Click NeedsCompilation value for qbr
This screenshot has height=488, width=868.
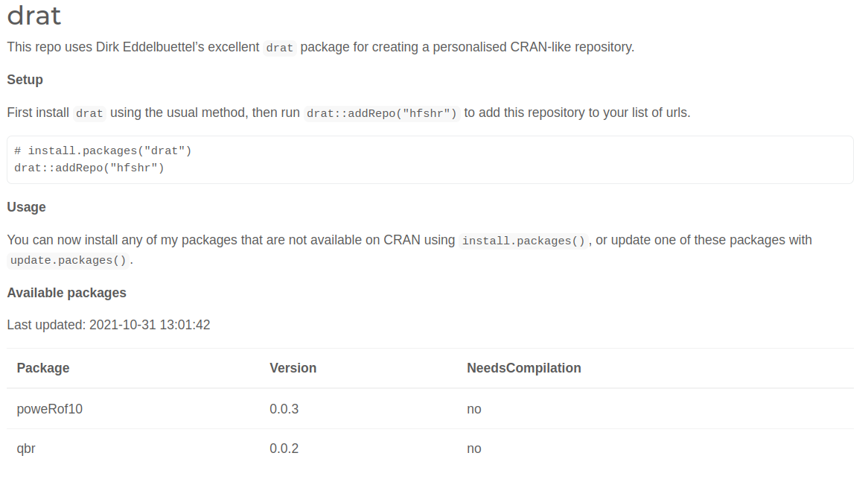click(x=474, y=449)
